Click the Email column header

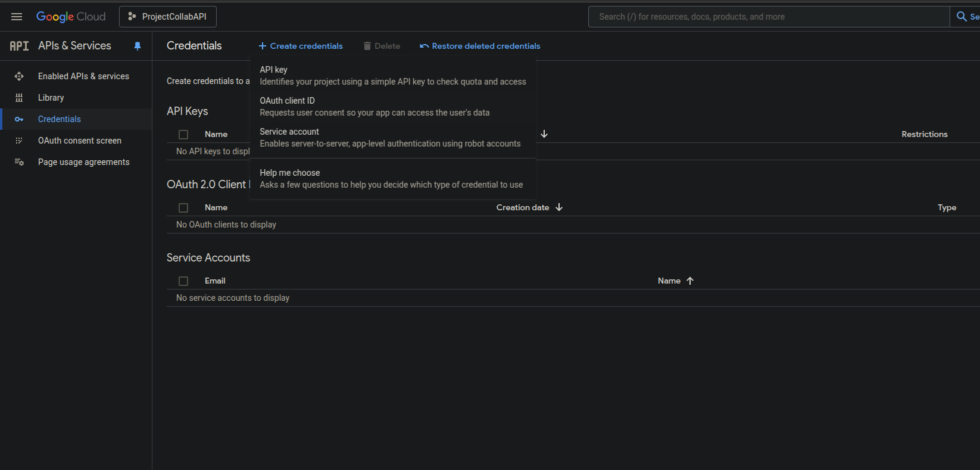[215, 281]
